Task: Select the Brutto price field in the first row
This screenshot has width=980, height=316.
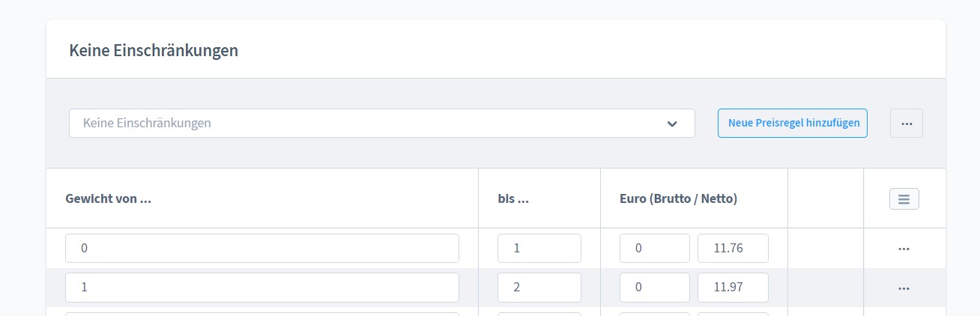Action: (x=655, y=248)
